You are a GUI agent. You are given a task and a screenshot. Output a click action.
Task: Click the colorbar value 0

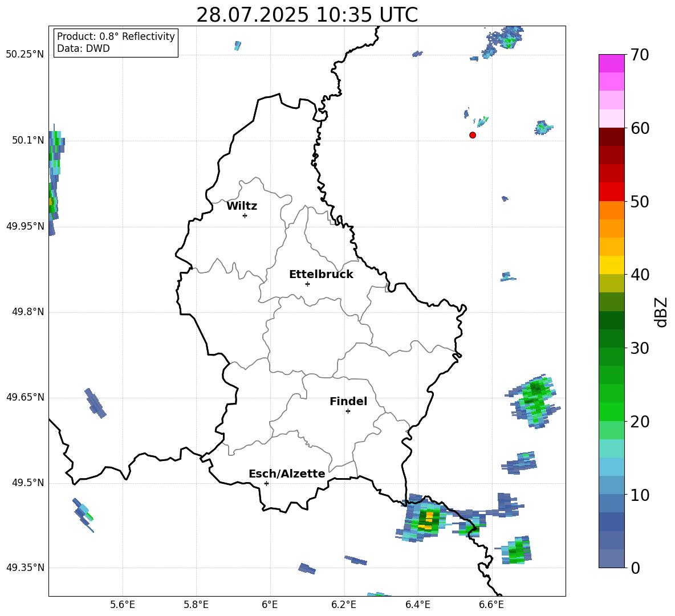coord(635,568)
